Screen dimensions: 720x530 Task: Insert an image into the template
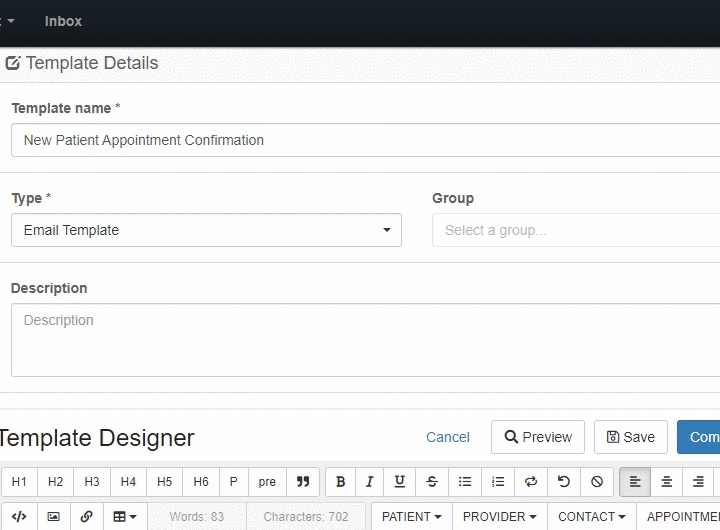[54, 517]
